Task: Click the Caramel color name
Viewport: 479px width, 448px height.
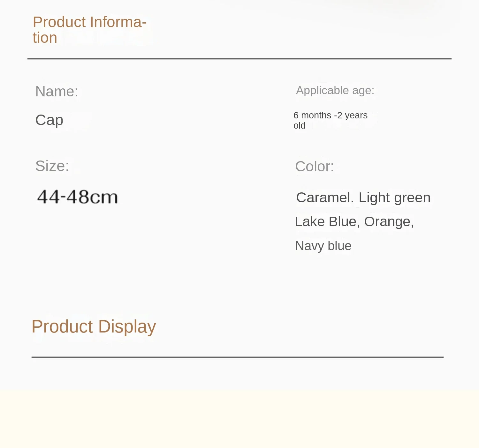Action: tap(325, 198)
